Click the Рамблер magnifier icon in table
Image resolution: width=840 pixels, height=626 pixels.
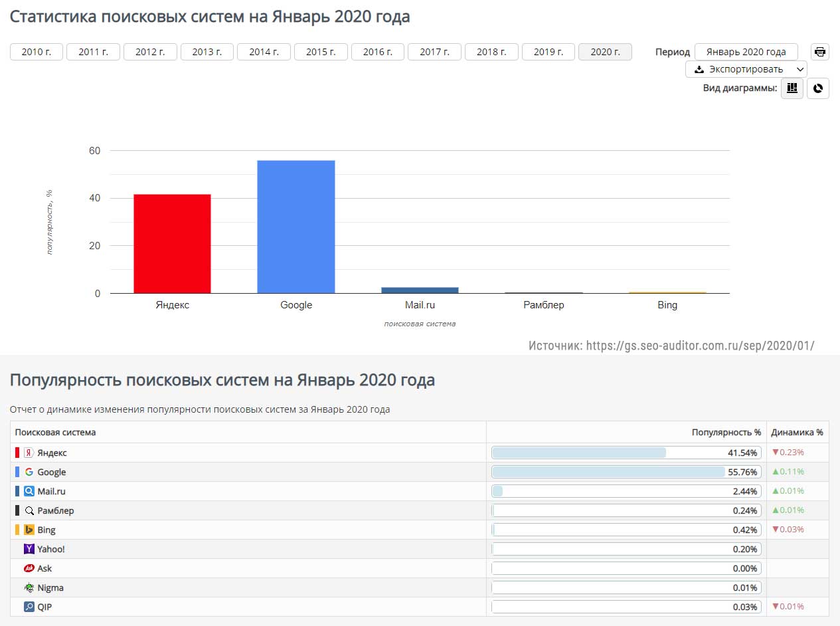(29, 510)
